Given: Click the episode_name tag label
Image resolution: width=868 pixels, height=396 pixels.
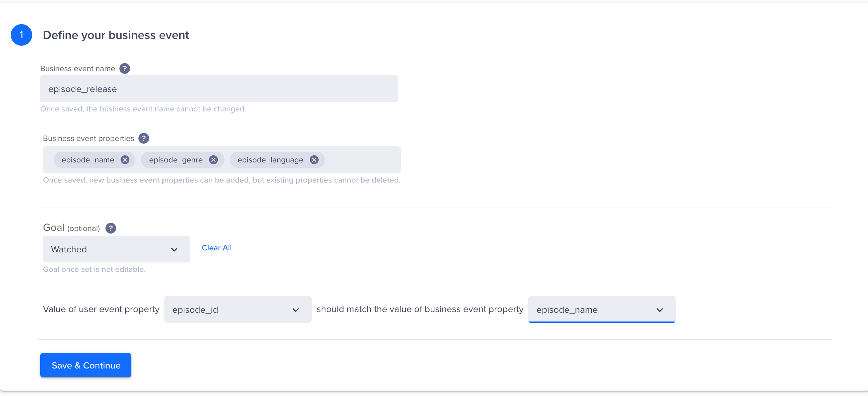Looking at the screenshot, I should [x=87, y=160].
